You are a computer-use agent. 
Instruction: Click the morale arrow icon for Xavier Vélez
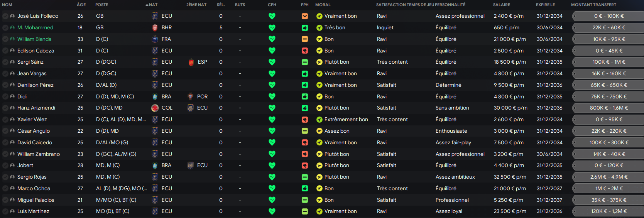[319, 120]
